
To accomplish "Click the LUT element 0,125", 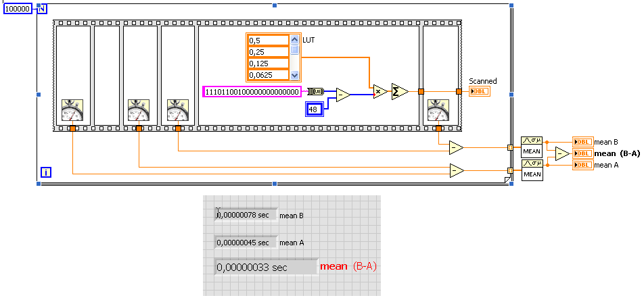I will pyautogui.click(x=269, y=64).
